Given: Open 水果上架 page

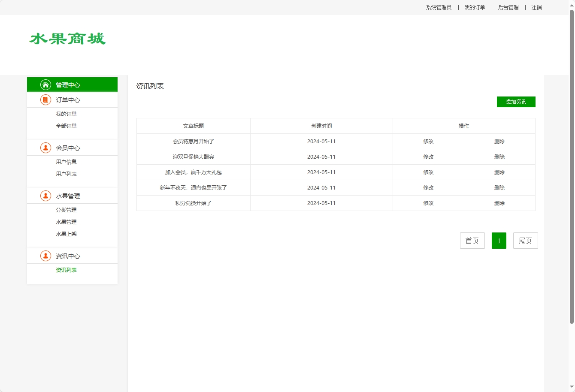Looking at the screenshot, I should (x=66, y=234).
